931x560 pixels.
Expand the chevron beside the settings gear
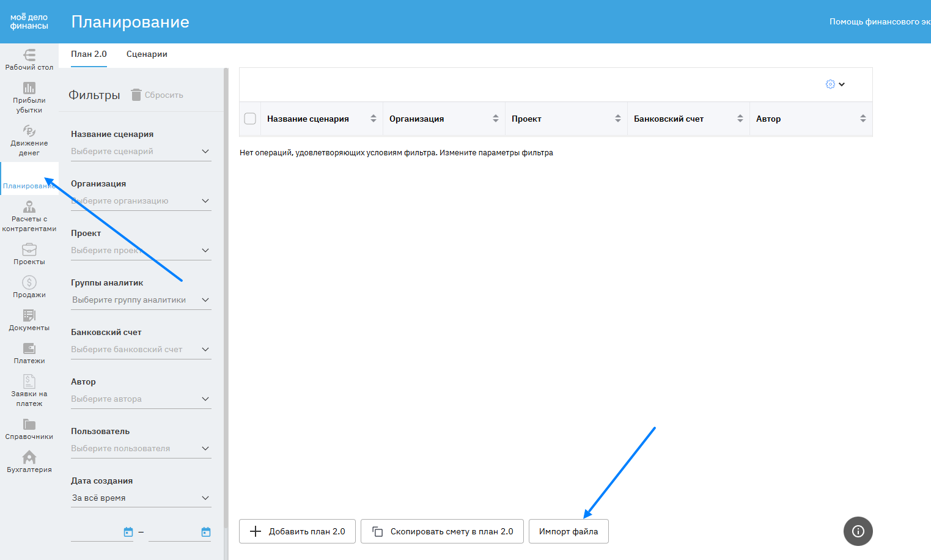(x=842, y=84)
